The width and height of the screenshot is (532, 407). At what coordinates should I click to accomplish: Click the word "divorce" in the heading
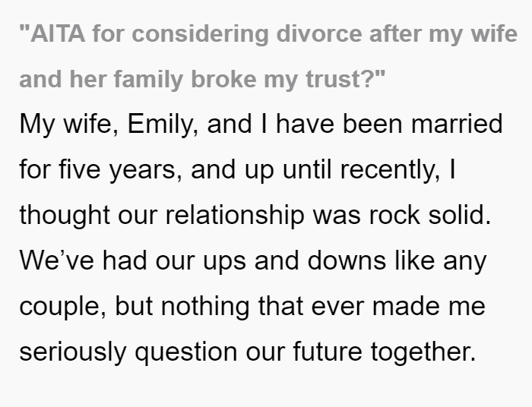click(319, 34)
